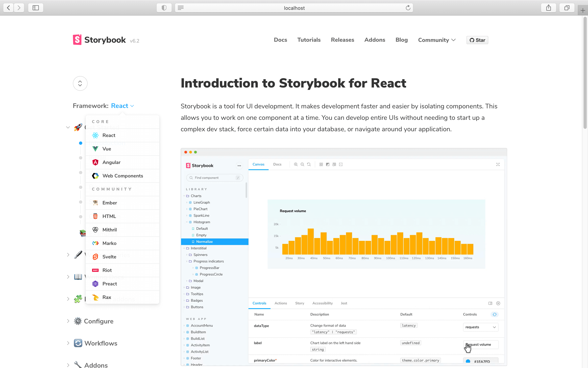Click the Safari share icon
588x368 pixels.
[548, 8]
